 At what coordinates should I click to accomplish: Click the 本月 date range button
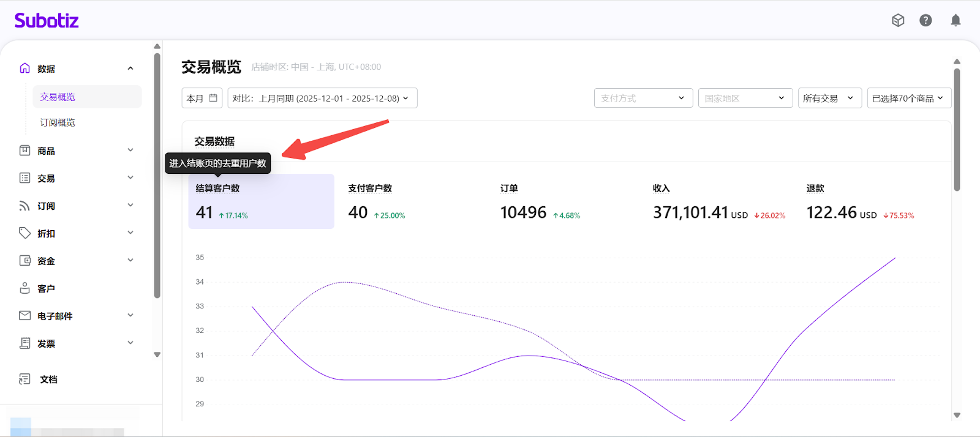coord(202,98)
